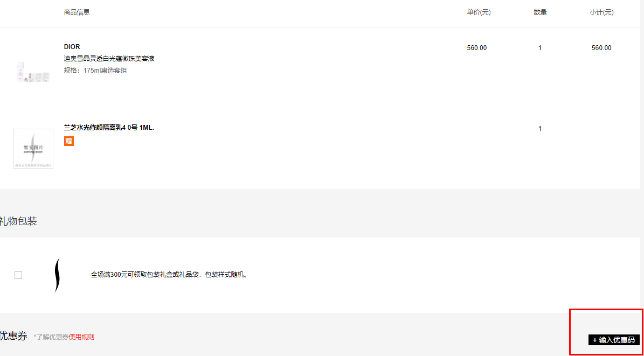Click the DIOR item quantity value
644x356 pixels.
pos(540,48)
